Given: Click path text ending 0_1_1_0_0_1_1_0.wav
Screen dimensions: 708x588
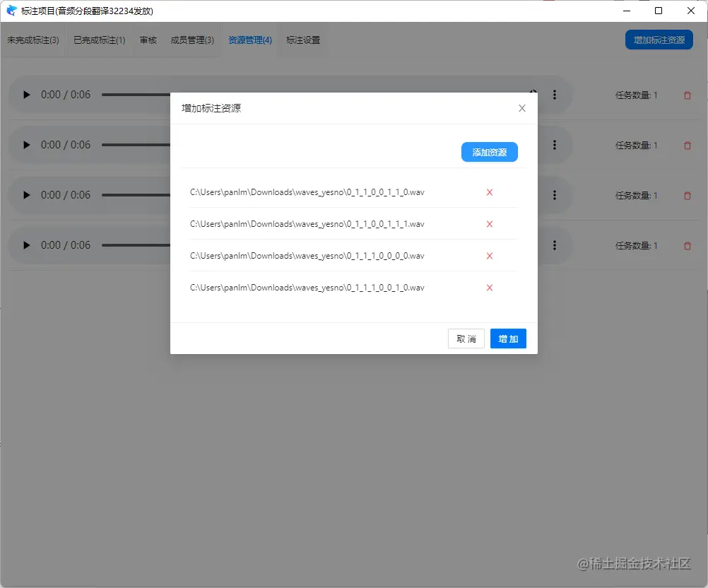Looking at the screenshot, I should point(307,192).
